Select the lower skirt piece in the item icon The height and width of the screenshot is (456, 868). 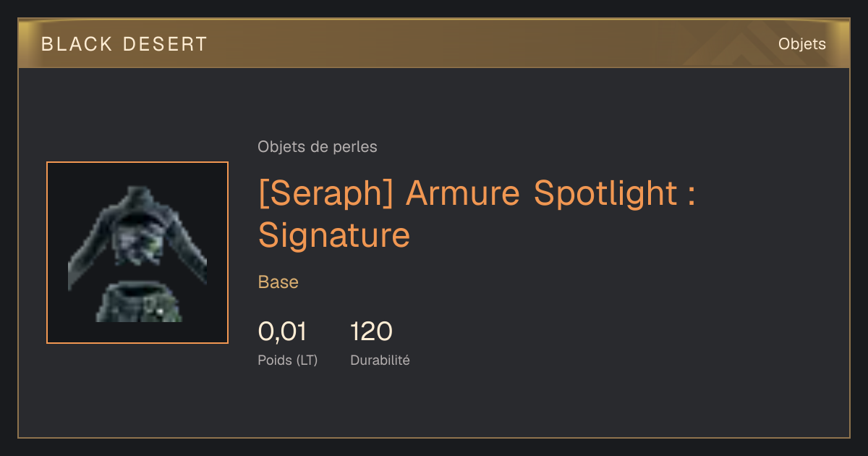[x=139, y=303]
